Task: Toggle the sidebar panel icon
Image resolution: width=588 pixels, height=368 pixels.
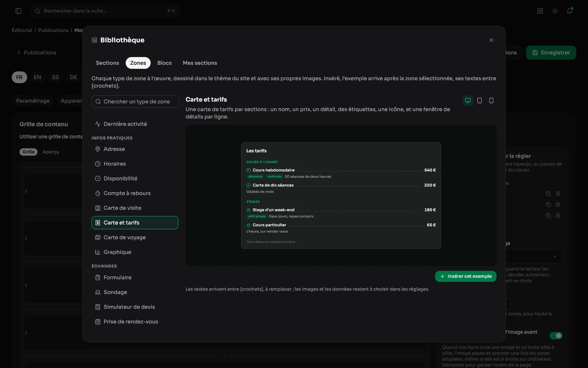Action: click(18, 11)
